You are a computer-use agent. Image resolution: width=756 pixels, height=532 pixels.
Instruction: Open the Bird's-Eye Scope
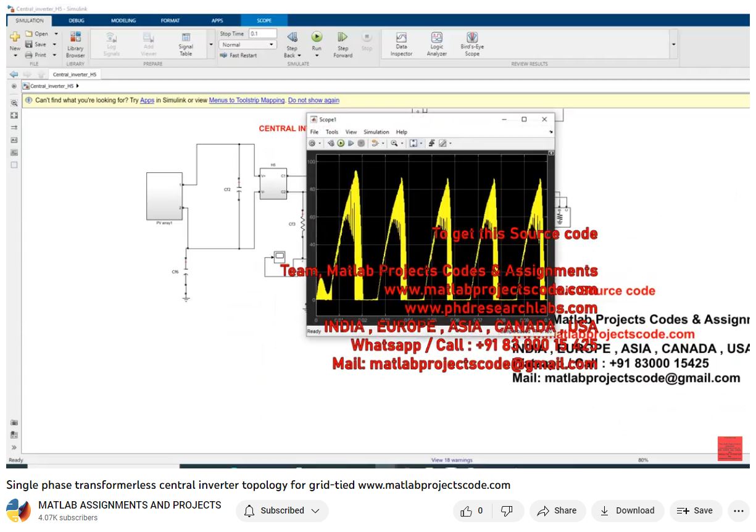(472, 45)
